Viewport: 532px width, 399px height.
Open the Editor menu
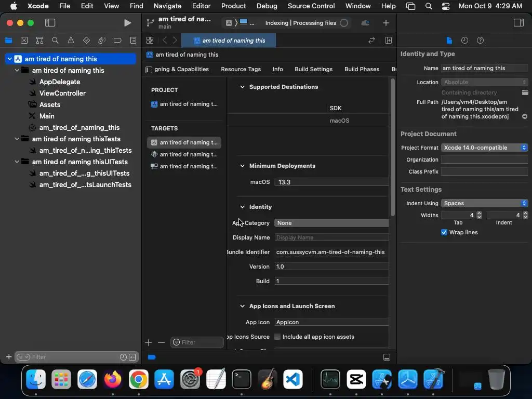(x=201, y=6)
